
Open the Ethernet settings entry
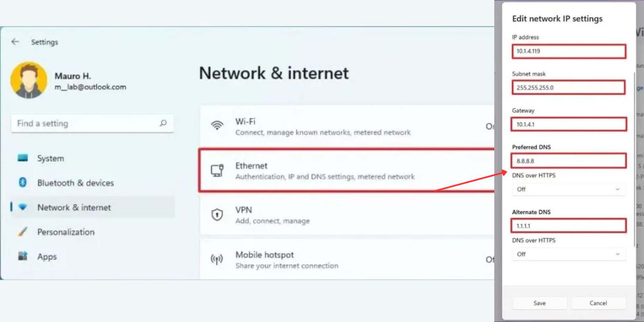point(347,171)
